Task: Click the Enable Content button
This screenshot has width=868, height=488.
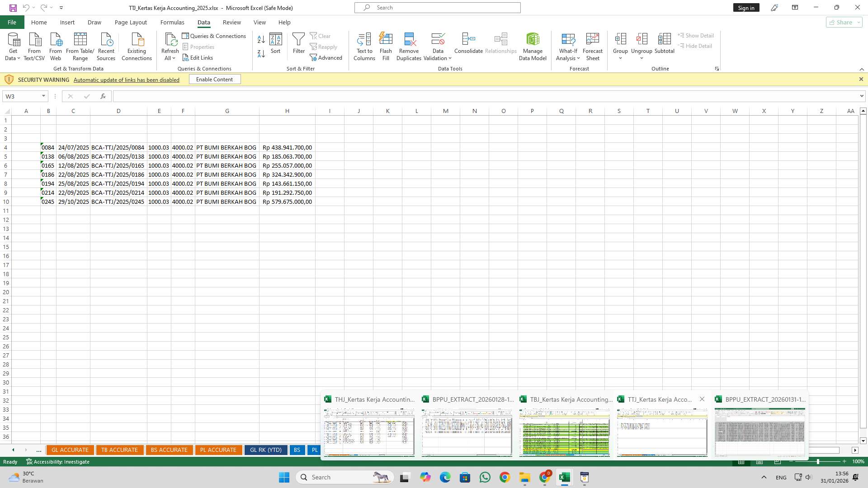Action: click(x=214, y=79)
